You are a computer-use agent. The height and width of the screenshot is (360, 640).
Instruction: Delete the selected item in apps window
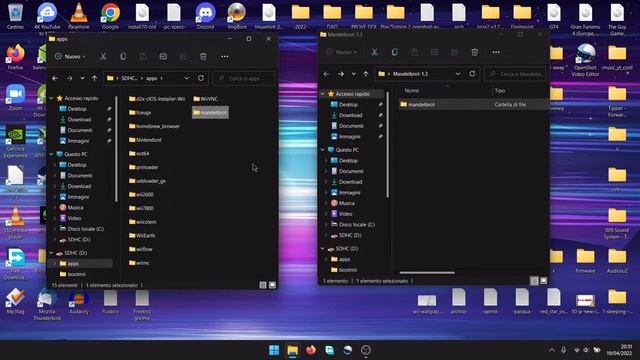[203, 56]
